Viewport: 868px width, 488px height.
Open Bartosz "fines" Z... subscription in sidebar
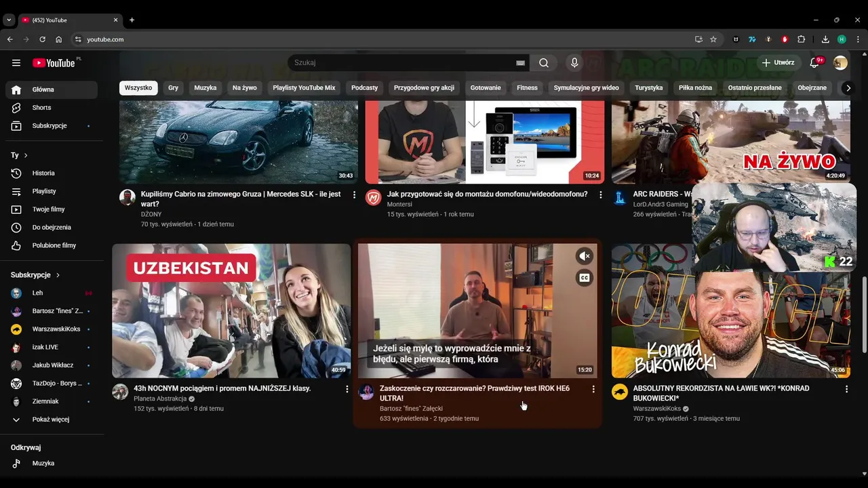tap(52, 311)
